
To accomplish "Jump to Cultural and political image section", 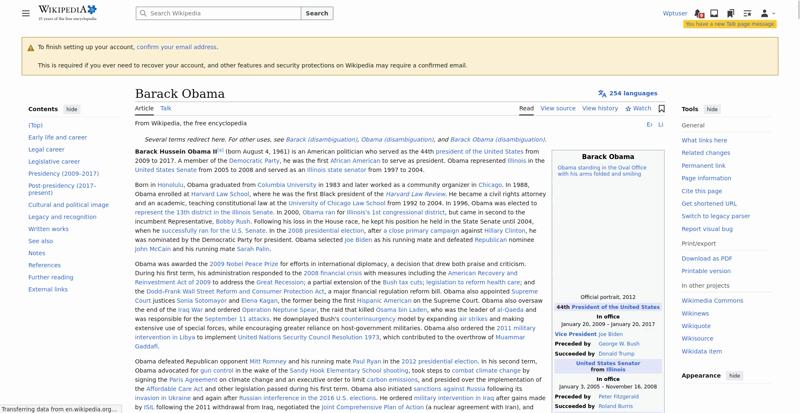I will [x=68, y=205].
